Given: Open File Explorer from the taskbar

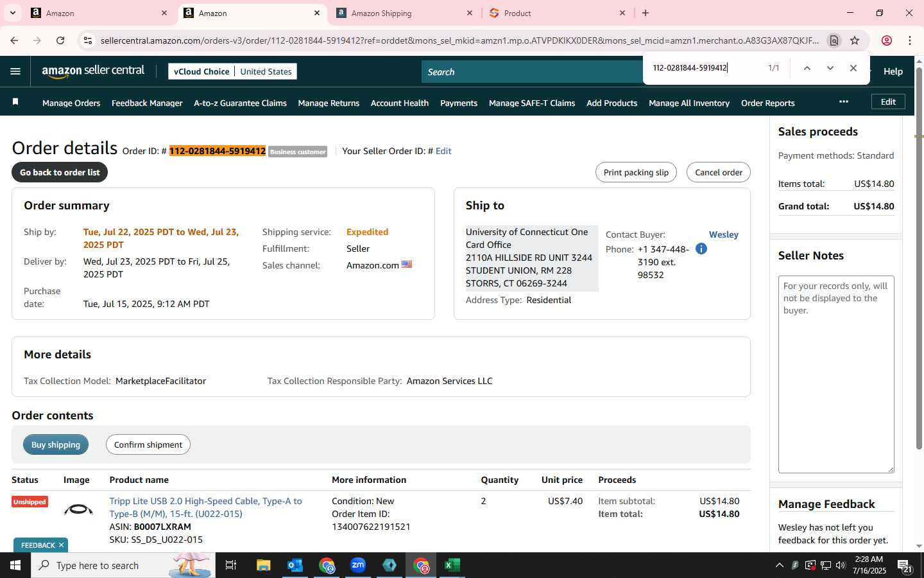Looking at the screenshot, I should coord(264,565).
